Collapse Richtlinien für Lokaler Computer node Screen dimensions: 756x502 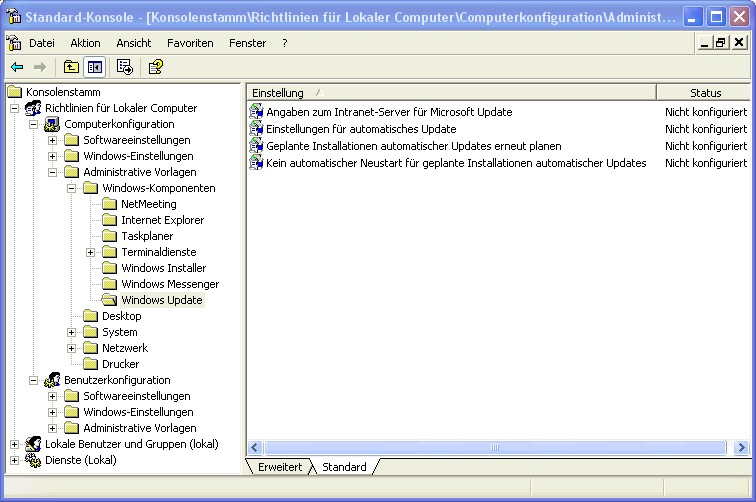(x=14, y=108)
